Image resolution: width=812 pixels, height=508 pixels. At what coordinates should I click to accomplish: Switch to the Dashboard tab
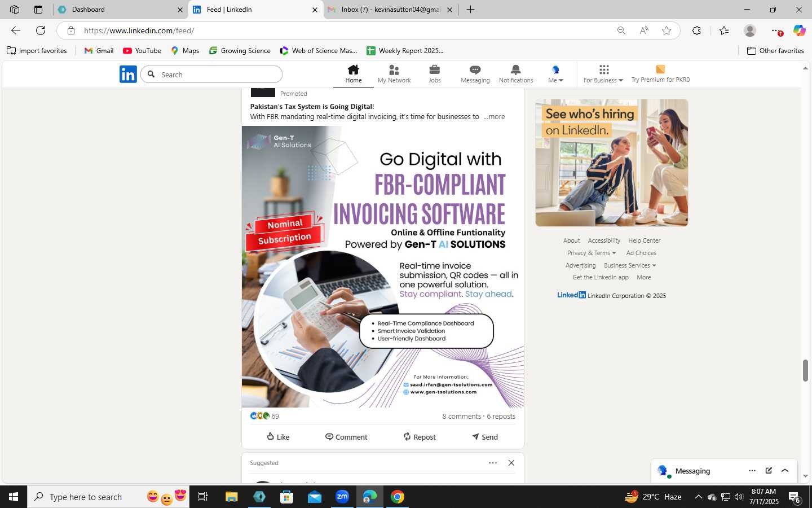point(121,10)
